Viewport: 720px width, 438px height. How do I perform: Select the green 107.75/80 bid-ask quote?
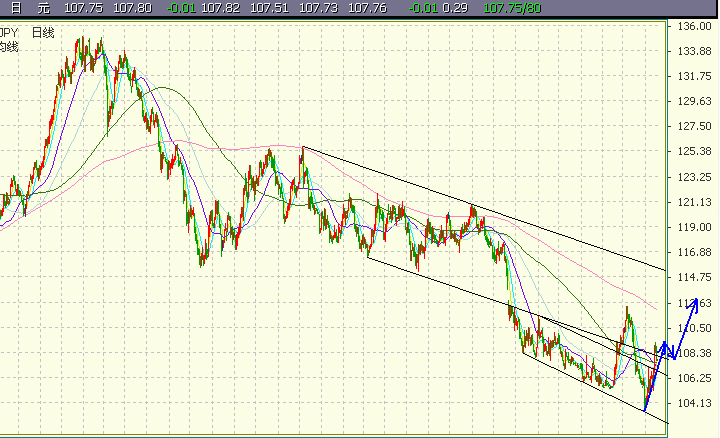(512, 8)
